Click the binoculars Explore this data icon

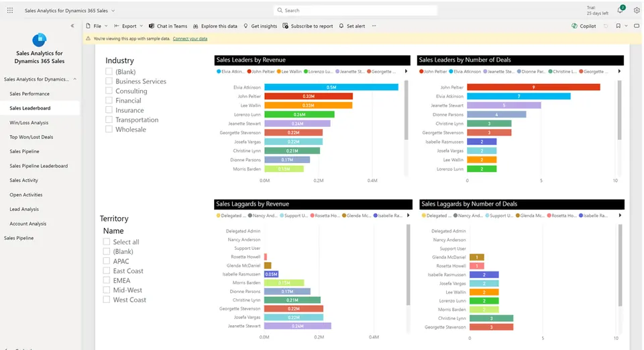pos(195,26)
